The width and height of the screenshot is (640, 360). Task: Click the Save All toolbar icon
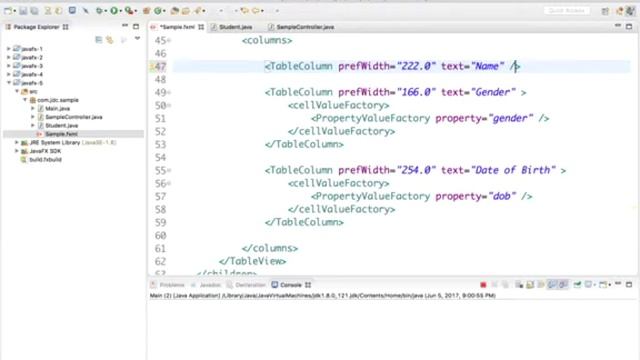34,11
